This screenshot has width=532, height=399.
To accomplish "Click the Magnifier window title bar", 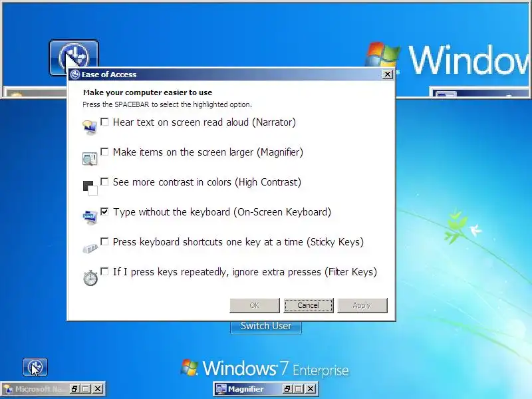I will coord(266,389).
